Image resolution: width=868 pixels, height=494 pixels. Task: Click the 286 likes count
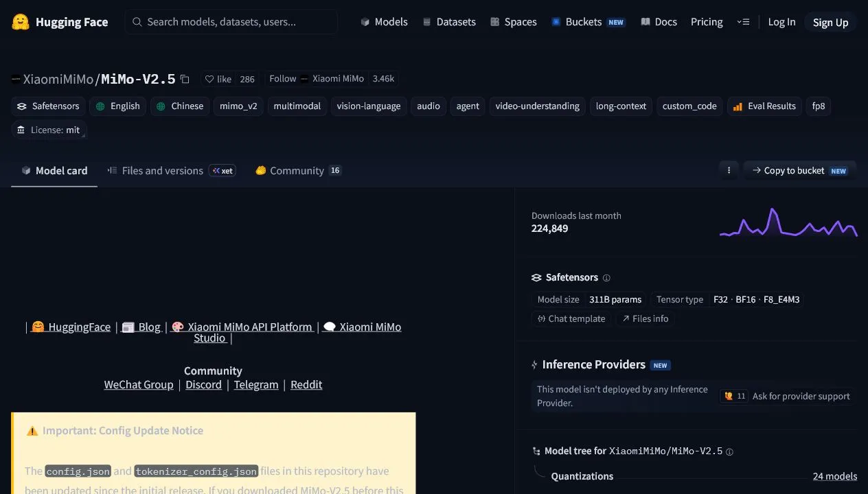(247, 79)
